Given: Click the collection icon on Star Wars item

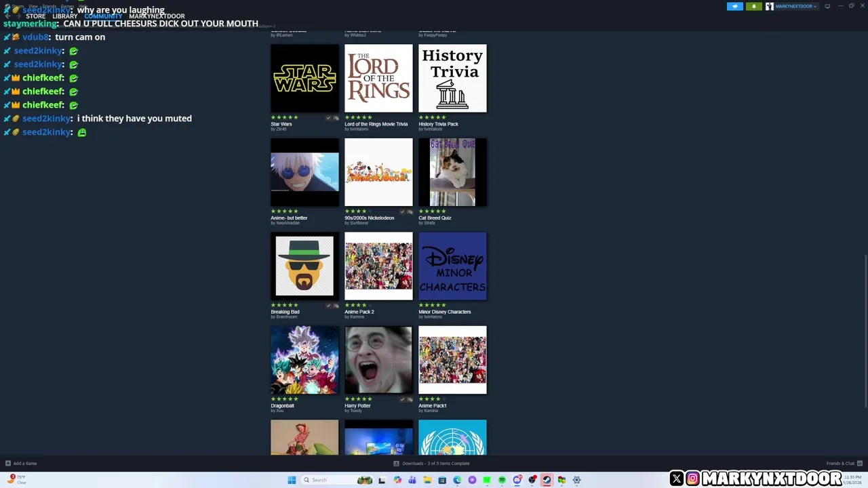Looking at the screenshot, I should click(x=336, y=118).
